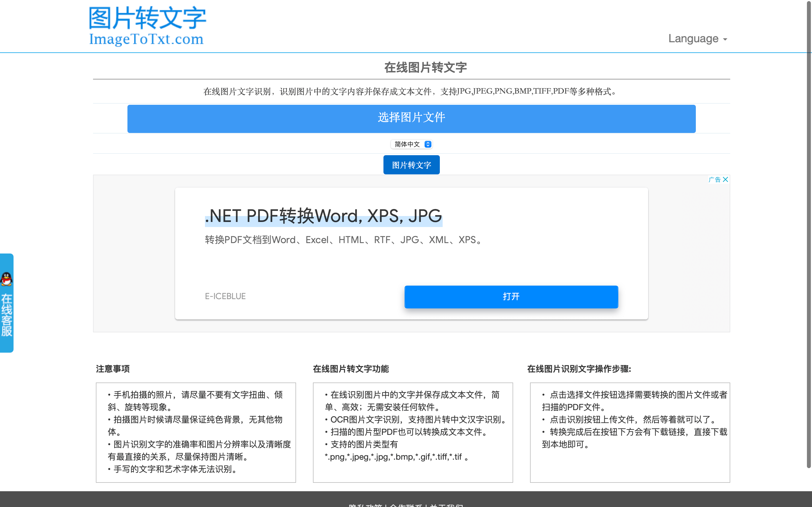Click the 在线图片转文字功能 section heading
Screen dimensions: 812x507
351,369
